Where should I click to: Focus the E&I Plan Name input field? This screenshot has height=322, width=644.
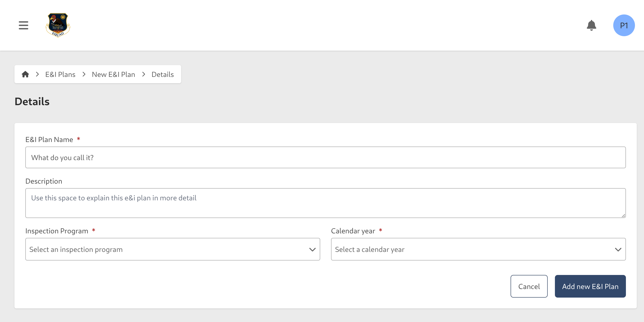pyautogui.click(x=325, y=158)
